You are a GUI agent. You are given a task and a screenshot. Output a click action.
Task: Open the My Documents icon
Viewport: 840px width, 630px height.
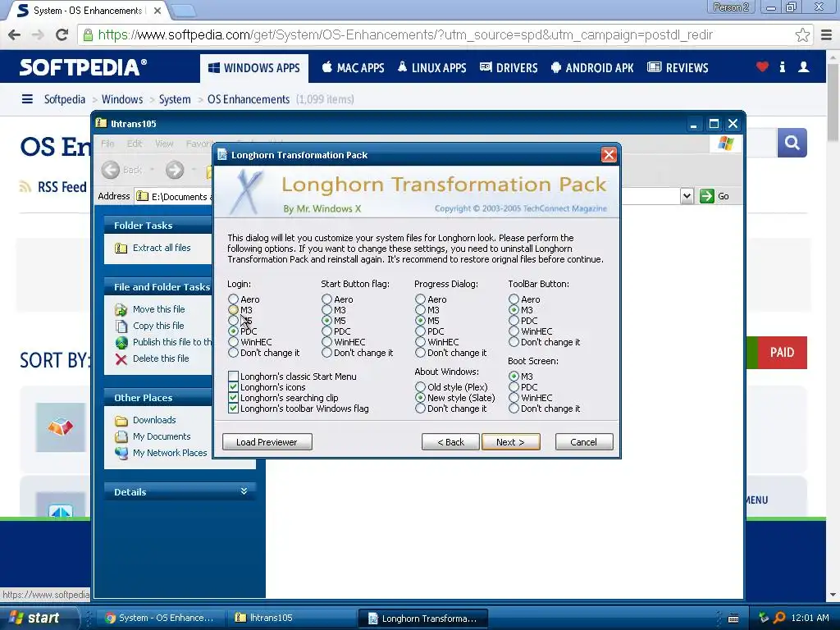[x=121, y=436]
